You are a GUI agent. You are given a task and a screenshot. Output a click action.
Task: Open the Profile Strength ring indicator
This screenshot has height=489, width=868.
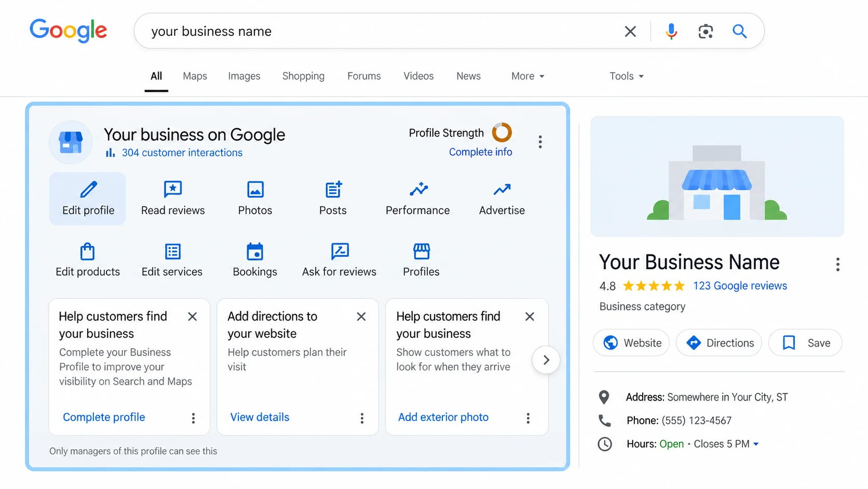502,133
